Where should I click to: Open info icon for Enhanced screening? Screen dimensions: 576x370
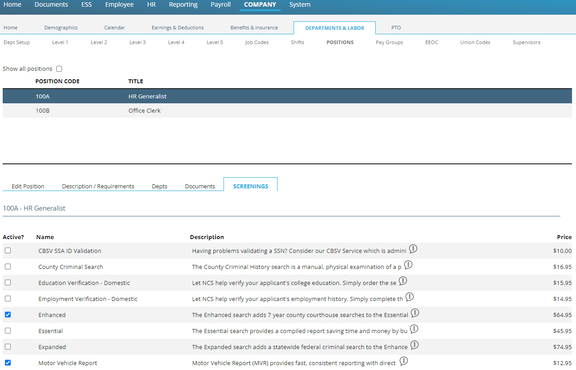415,313
